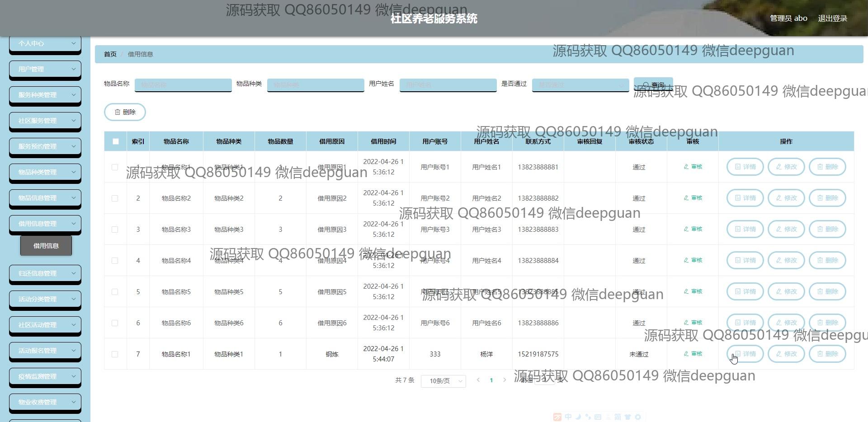Open the 10条/页 page size dropdown
The image size is (868, 422).
pyautogui.click(x=443, y=381)
